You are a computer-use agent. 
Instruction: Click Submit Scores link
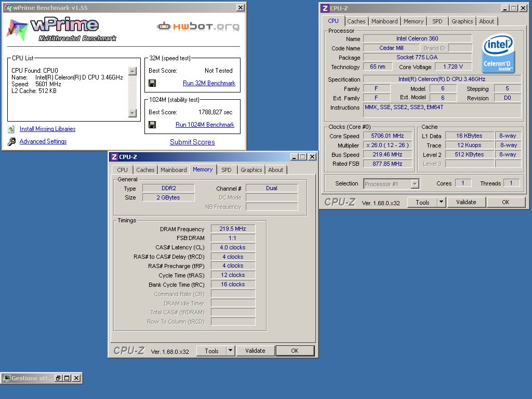point(192,142)
